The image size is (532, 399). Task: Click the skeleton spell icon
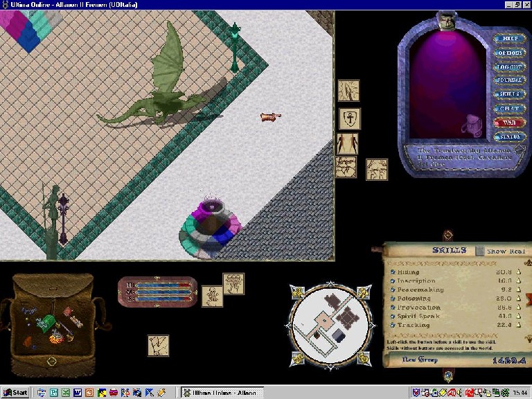(213, 296)
